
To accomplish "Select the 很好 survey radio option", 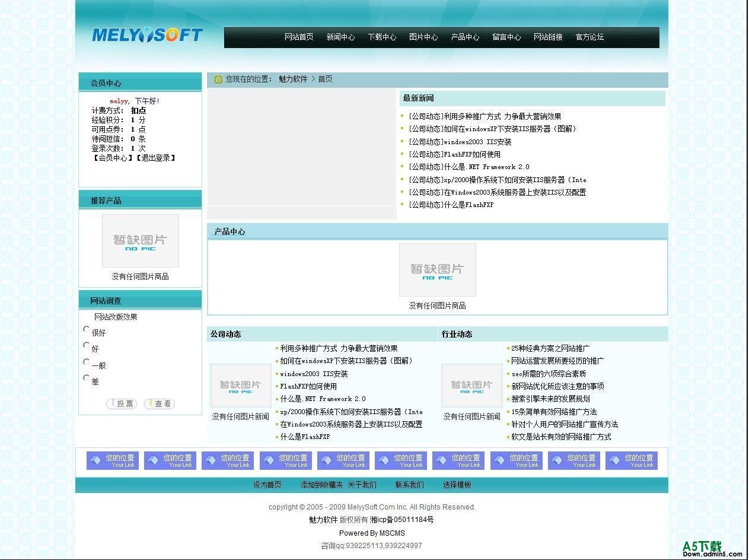I will (x=87, y=329).
